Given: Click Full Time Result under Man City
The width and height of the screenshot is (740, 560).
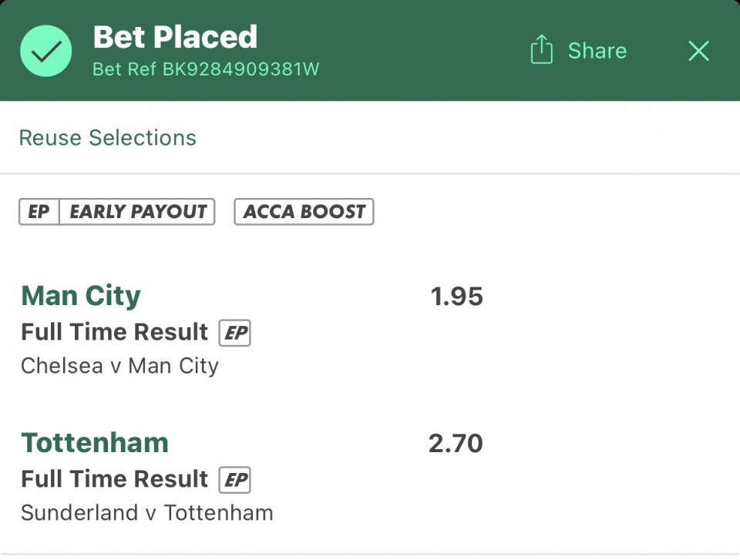Looking at the screenshot, I should 115,332.
